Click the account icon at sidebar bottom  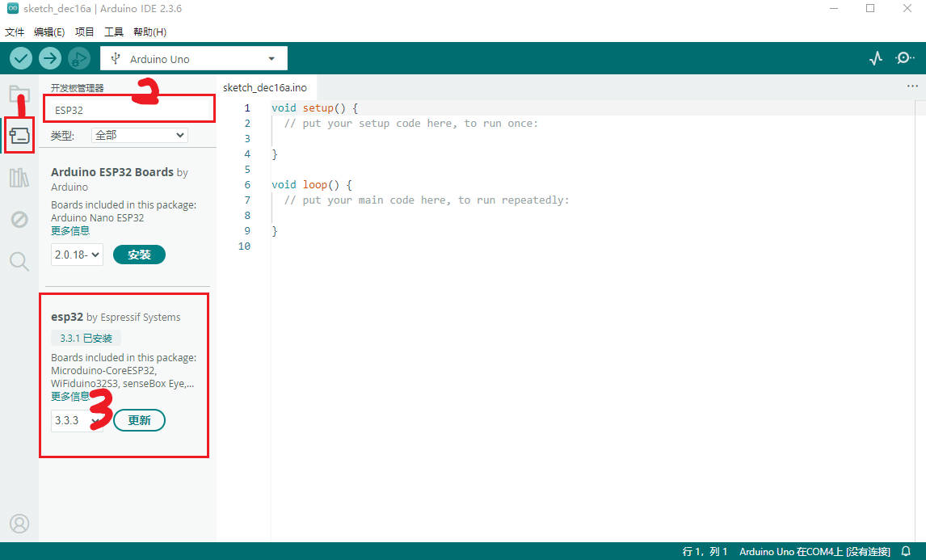tap(19, 524)
